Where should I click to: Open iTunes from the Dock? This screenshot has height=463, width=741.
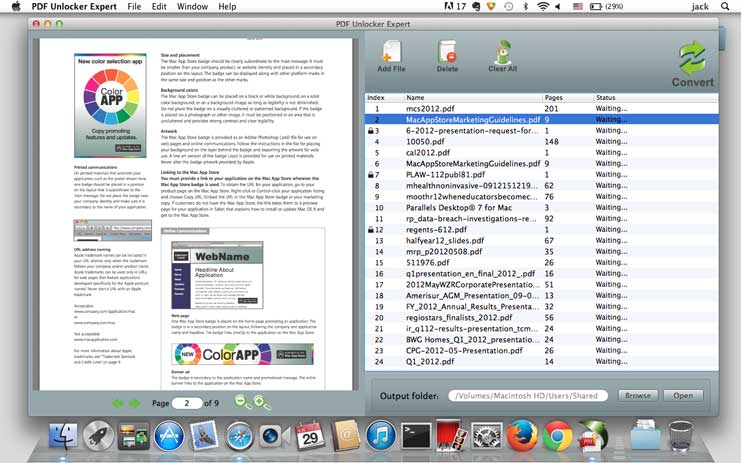pos(380,436)
